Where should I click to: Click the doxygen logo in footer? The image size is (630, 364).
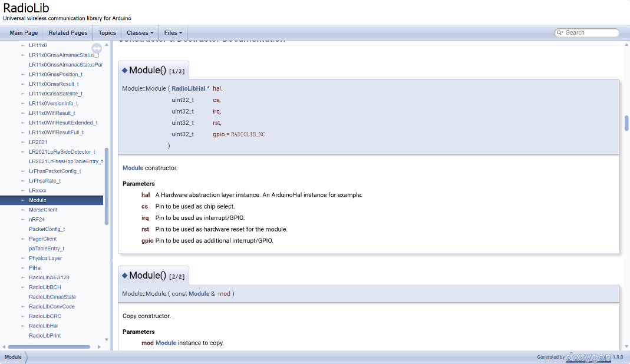588,357
